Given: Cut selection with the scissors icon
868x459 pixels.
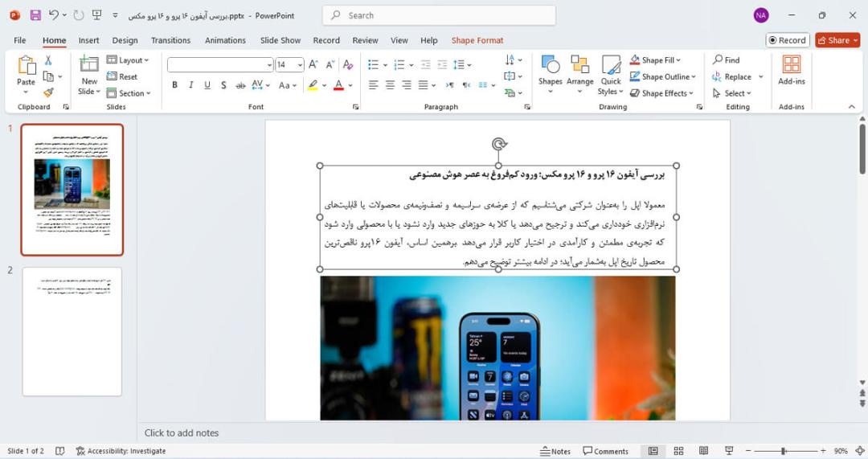Looking at the screenshot, I should tap(48, 60).
